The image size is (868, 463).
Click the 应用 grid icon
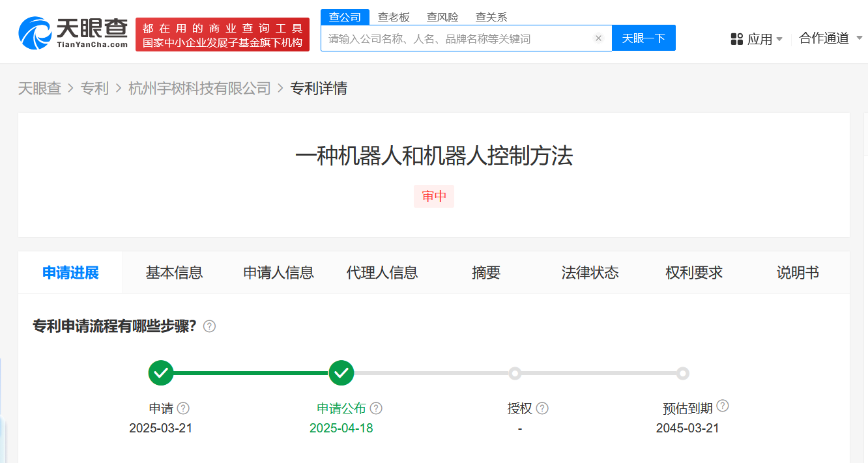pyautogui.click(x=737, y=39)
